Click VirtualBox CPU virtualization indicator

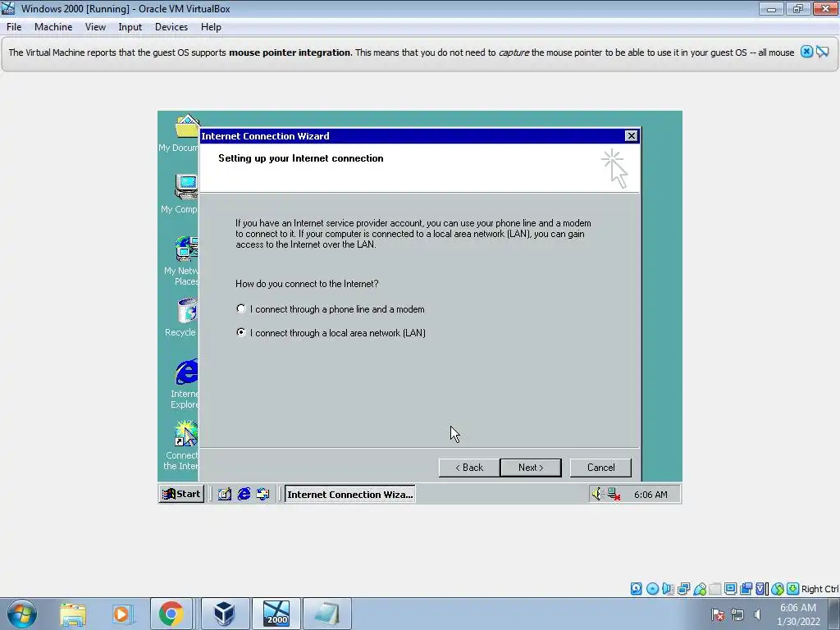tap(762, 589)
